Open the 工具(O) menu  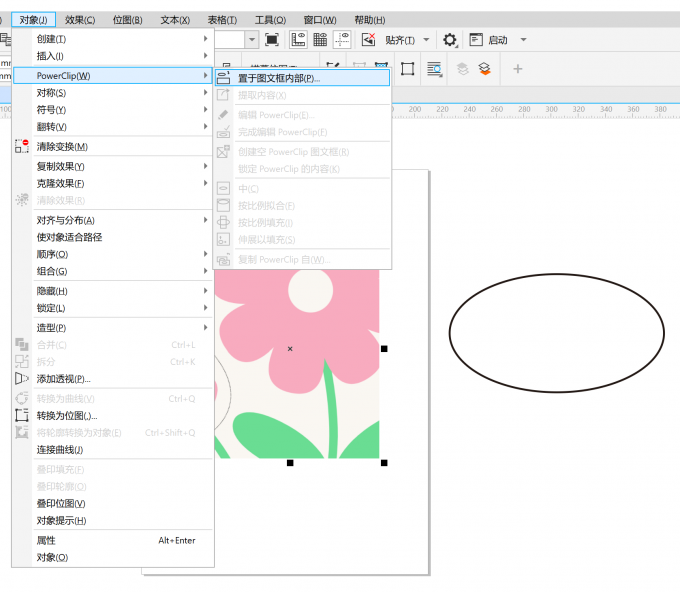tap(270, 20)
